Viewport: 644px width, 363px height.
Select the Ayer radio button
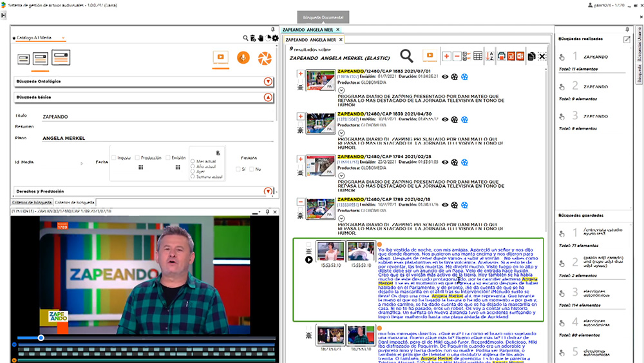pos(193,172)
